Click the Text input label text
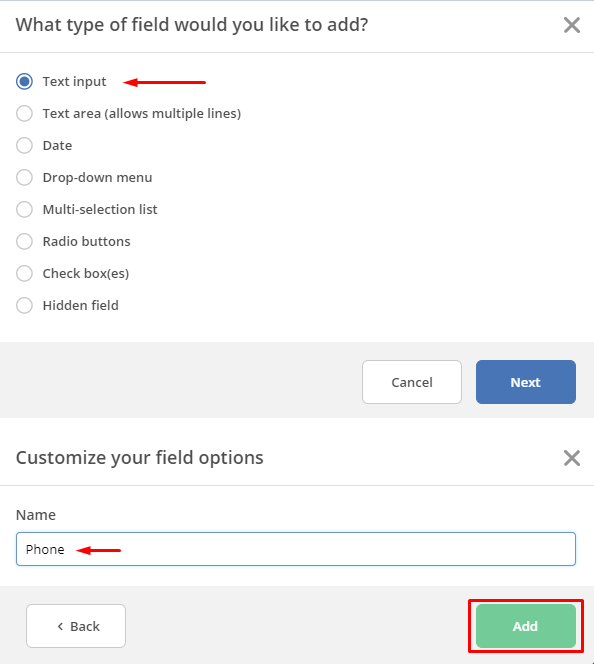The image size is (594, 664). (x=75, y=81)
